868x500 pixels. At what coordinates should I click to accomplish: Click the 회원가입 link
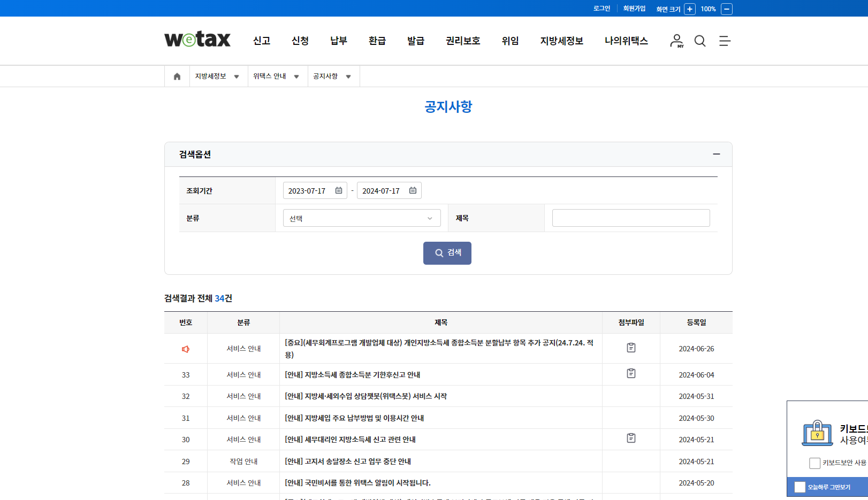634,9
